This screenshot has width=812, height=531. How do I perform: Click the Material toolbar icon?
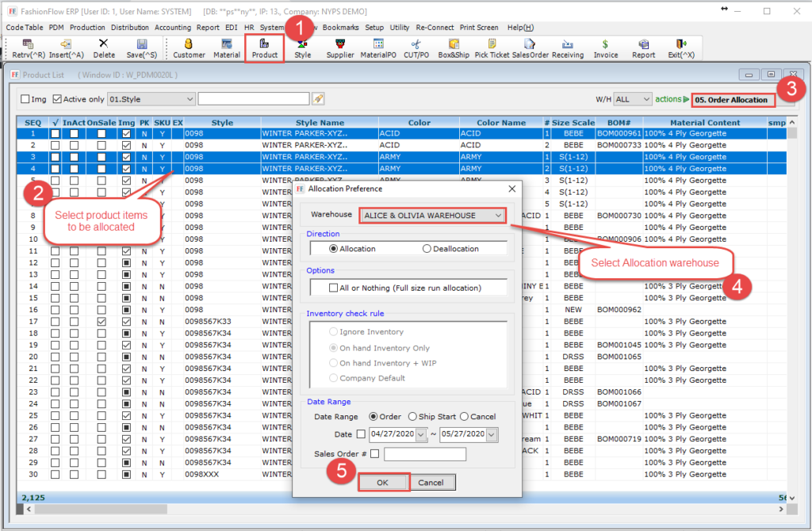point(227,48)
